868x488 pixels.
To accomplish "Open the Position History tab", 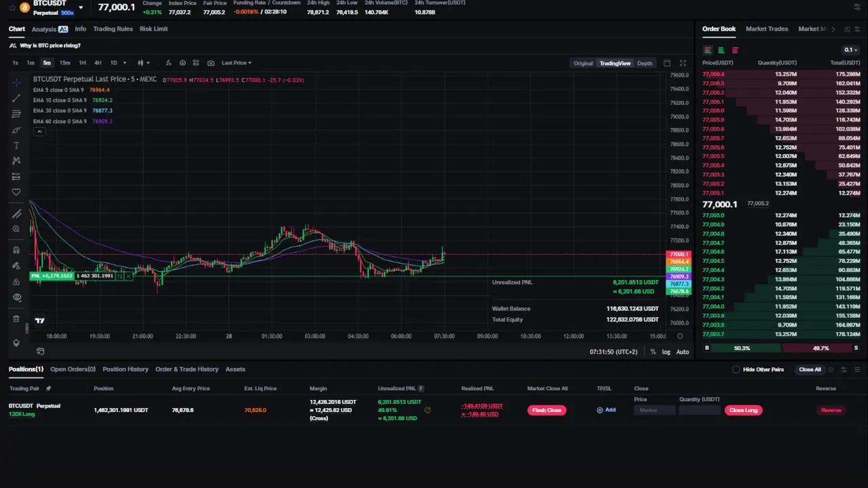I will (125, 369).
